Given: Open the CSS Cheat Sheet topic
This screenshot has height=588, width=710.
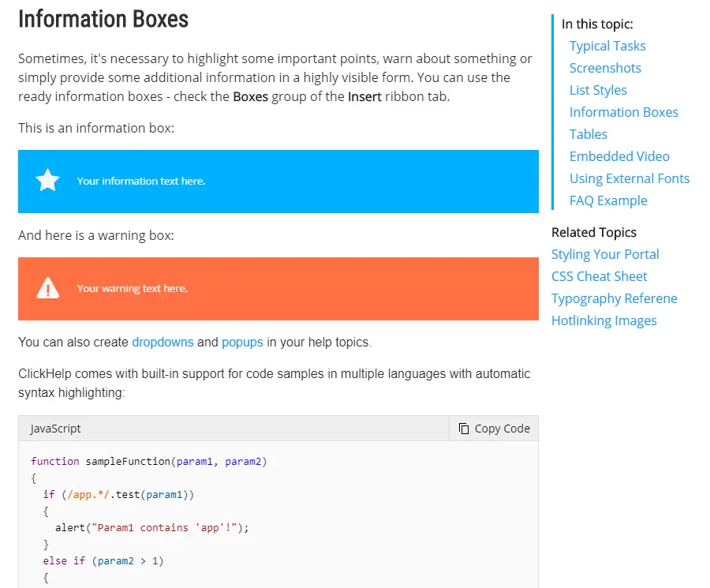Looking at the screenshot, I should tap(599, 276).
